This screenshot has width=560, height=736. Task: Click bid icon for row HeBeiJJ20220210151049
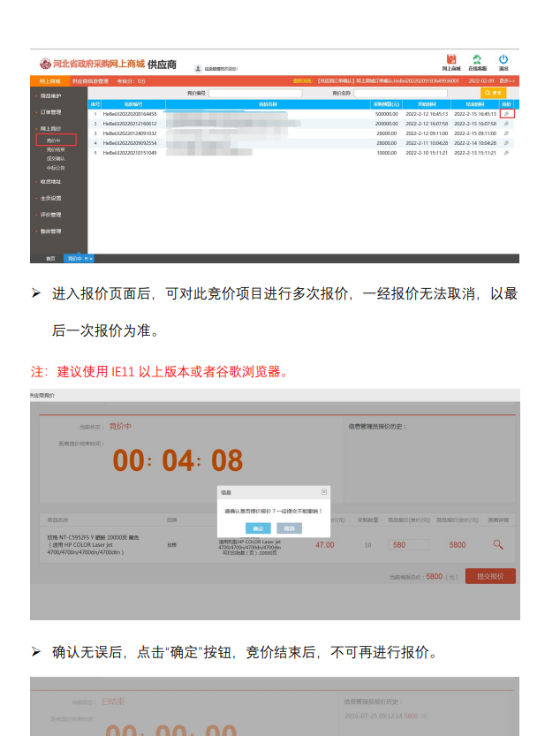[x=506, y=153]
